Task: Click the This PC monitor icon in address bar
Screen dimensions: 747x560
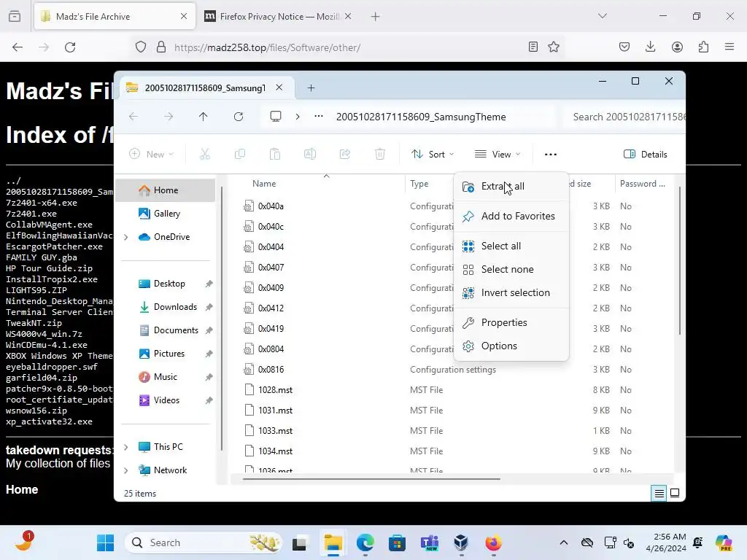Action: [x=276, y=117]
